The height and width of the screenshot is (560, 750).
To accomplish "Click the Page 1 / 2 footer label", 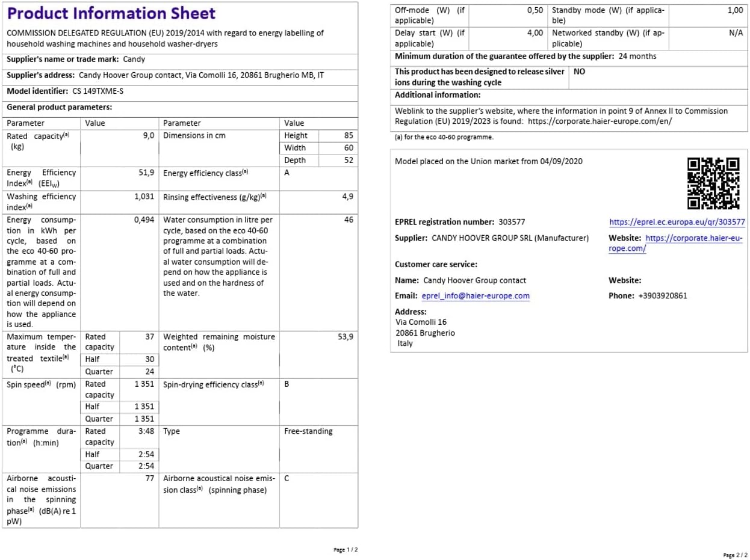I will 346,550.
